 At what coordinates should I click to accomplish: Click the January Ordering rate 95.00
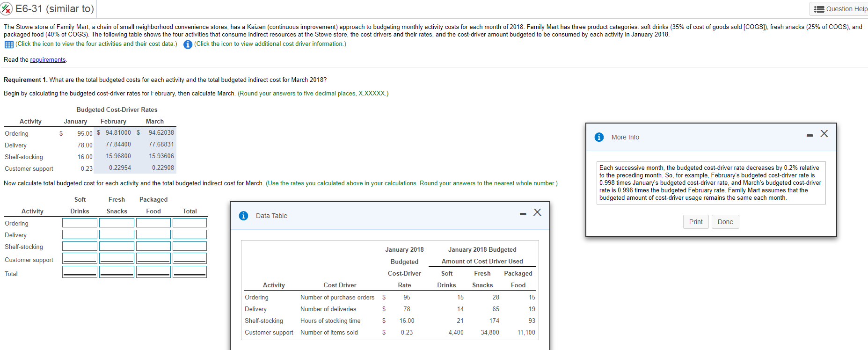85,133
